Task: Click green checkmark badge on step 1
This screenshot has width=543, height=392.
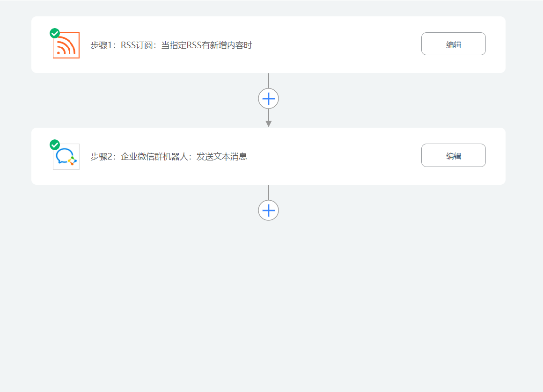Action: click(x=55, y=33)
